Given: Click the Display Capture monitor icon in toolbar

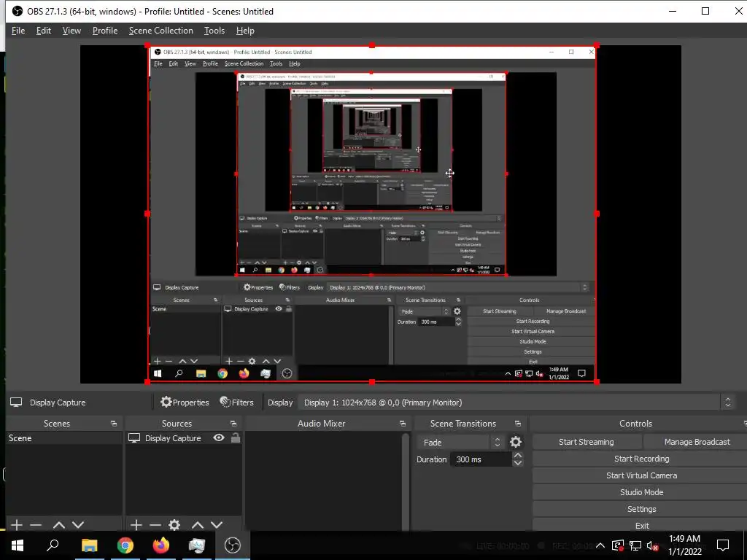Looking at the screenshot, I should pyautogui.click(x=16, y=402).
